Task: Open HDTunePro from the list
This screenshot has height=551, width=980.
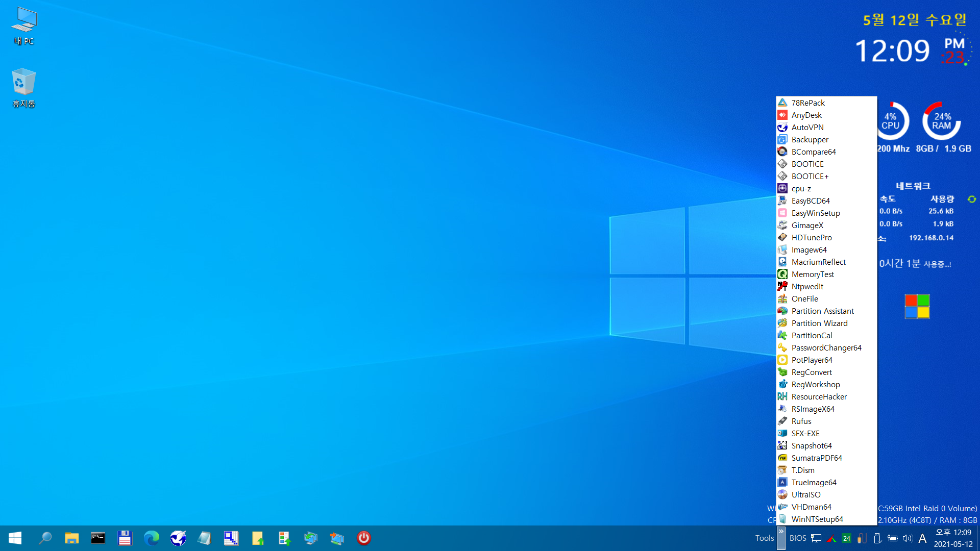Action: (826, 237)
